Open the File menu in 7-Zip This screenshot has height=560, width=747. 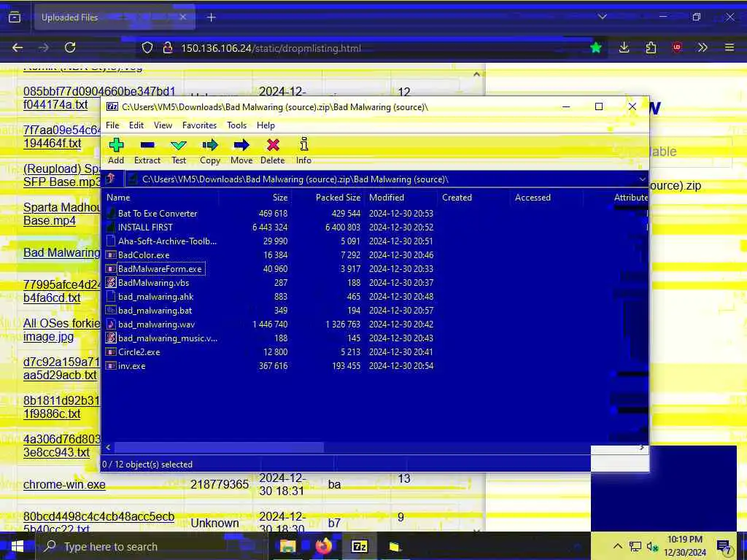point(112,125)
